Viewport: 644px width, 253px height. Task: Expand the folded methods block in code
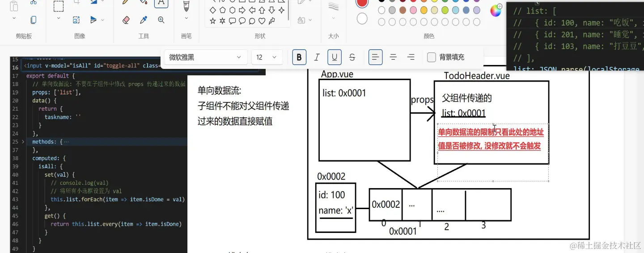tap(23, 142)
